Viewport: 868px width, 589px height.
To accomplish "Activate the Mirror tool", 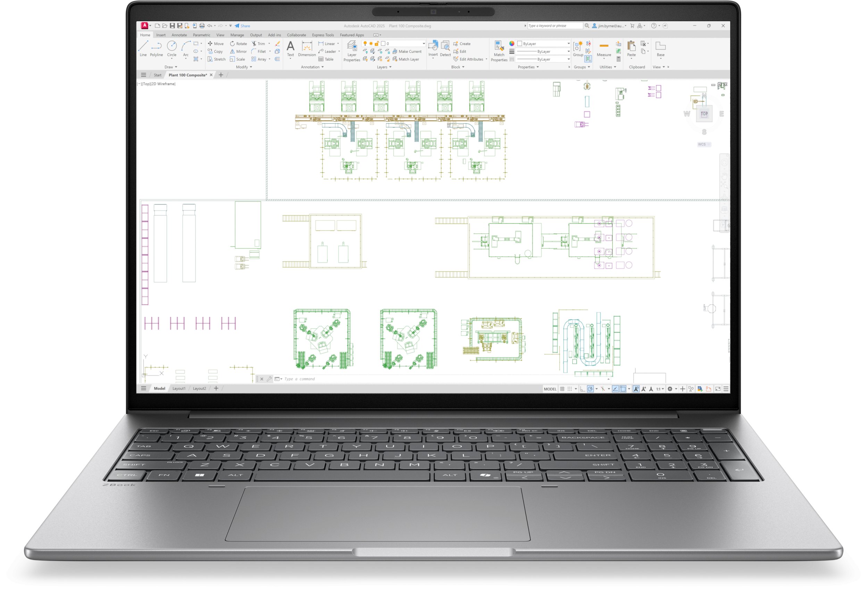I will (238, 51).
